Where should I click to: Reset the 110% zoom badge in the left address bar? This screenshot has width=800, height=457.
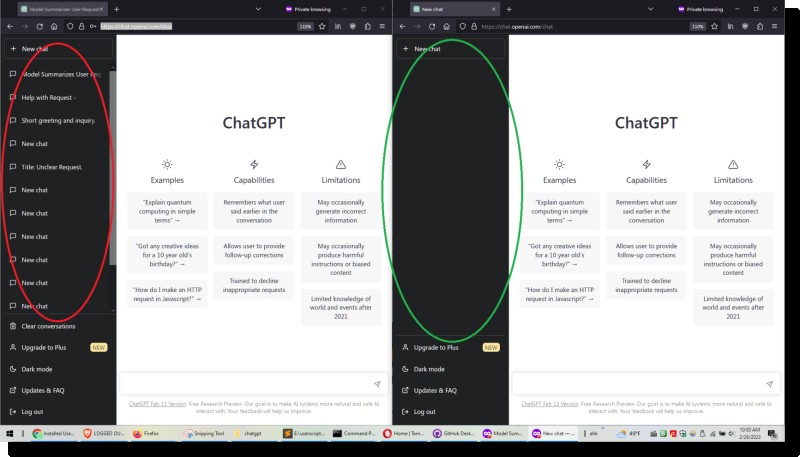click(x=305, y=27)
